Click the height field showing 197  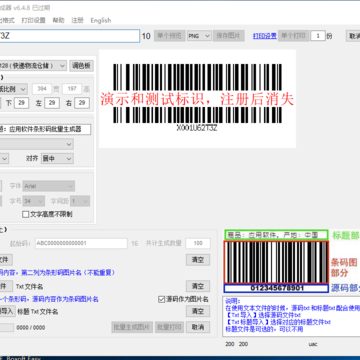[x=72, y=89]
